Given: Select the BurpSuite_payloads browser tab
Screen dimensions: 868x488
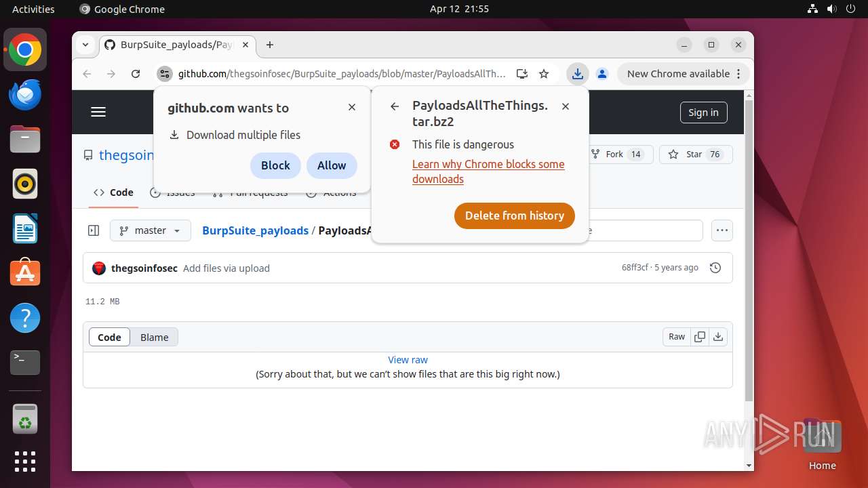Looking at the screenshot, I should click(x=178, y=45).
